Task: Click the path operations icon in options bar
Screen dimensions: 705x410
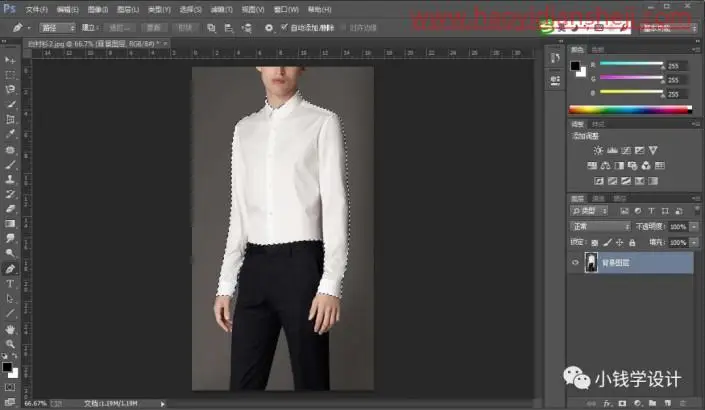Action: point(211,28)
